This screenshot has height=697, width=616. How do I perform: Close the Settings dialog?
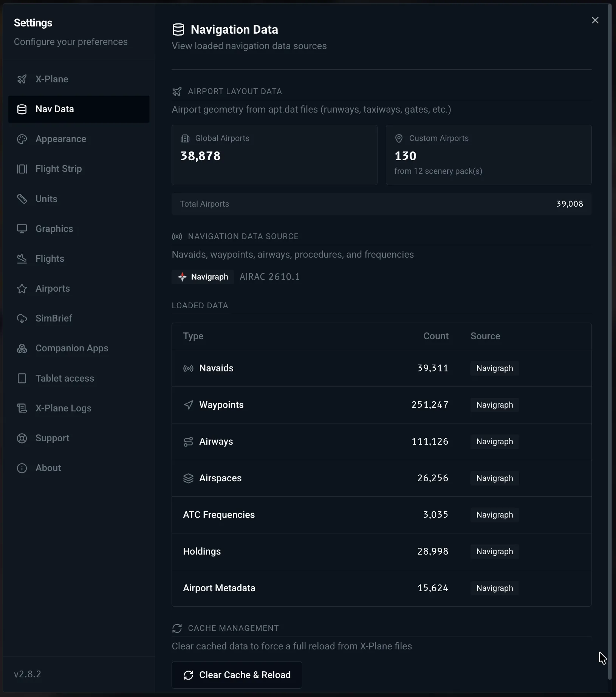point(595,20)
